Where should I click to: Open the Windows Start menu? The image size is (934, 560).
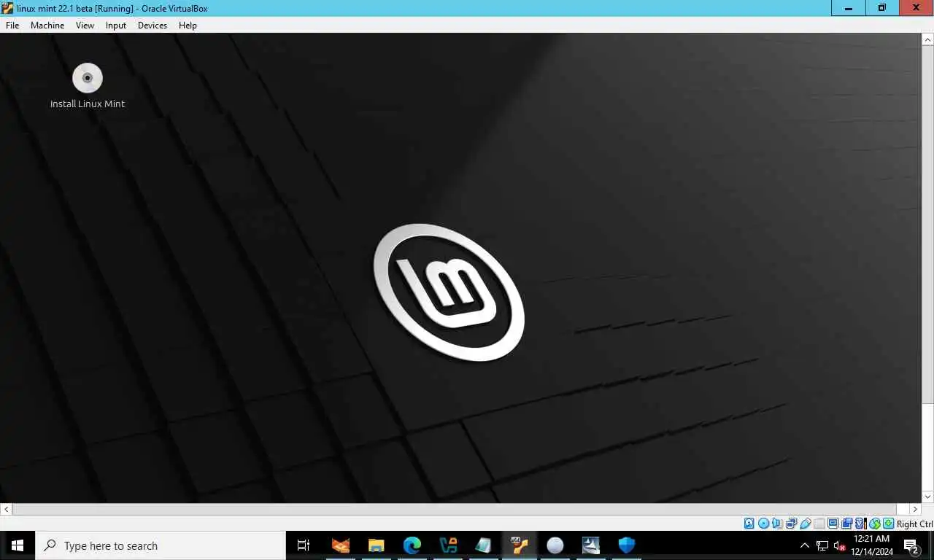[18, 545]
